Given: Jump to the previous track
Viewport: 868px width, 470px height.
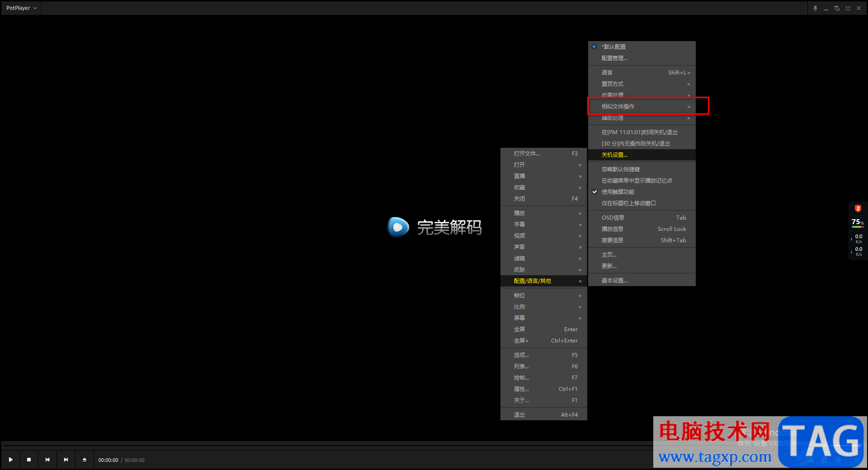Looking at the screenshot, I should (47, 460).
